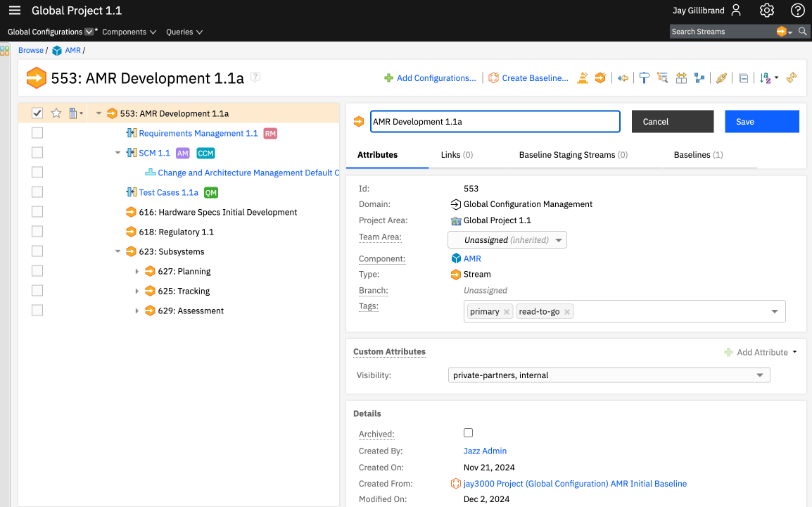Screen dimensions: 812x507
Task: Click the traffic cone staging stream icon
Action: click(583, 77)
